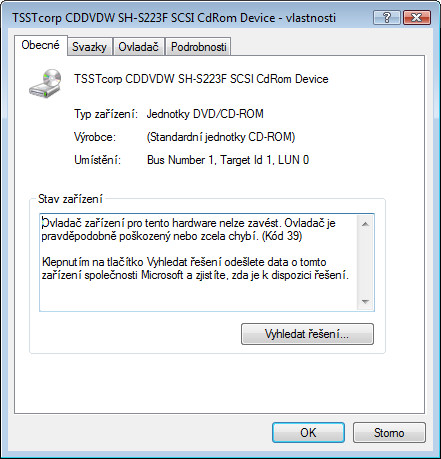Click the Bus Number location text

[x=228, y=160]
